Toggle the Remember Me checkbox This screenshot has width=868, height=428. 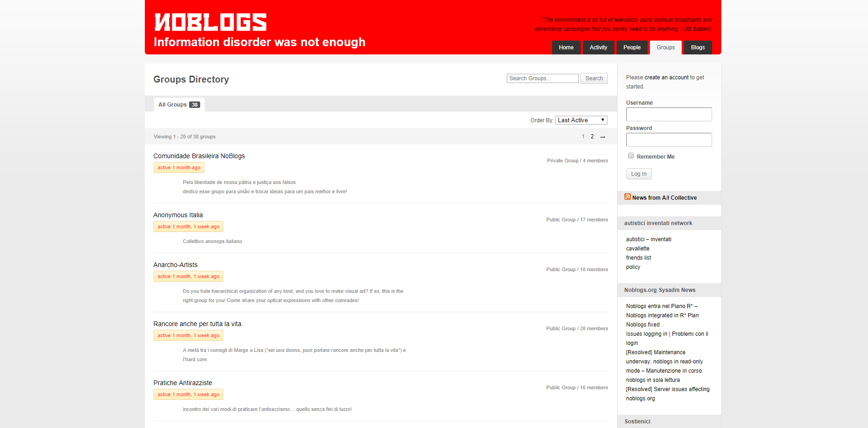631,156
